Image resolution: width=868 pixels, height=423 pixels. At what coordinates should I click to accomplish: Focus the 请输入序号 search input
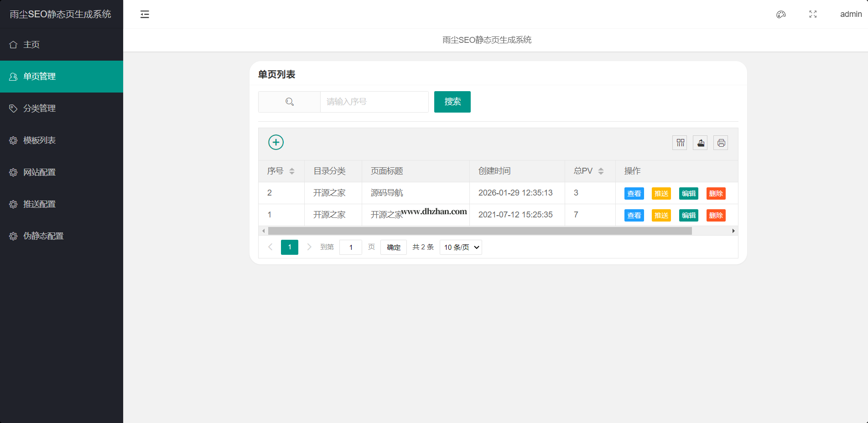point(374,102)
